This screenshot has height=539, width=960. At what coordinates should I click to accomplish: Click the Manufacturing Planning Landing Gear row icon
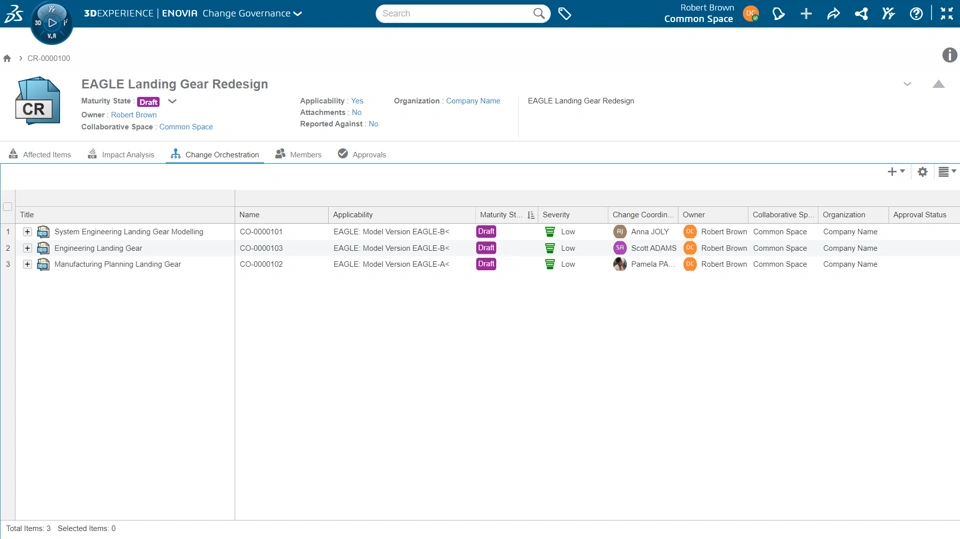pyautogui.click(x=43, y=264)
